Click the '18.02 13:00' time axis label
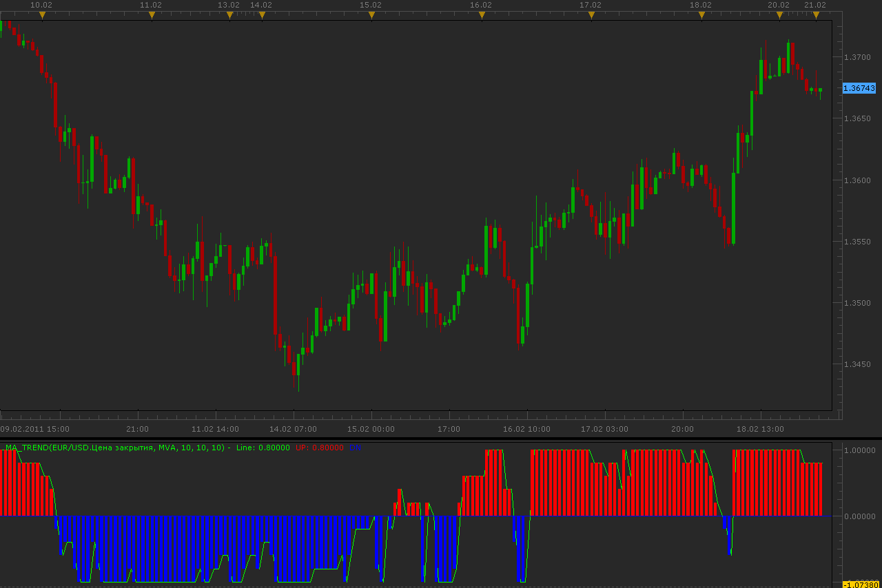The height and width of the screenshot is (588, 882). click(x=760, y=429)
